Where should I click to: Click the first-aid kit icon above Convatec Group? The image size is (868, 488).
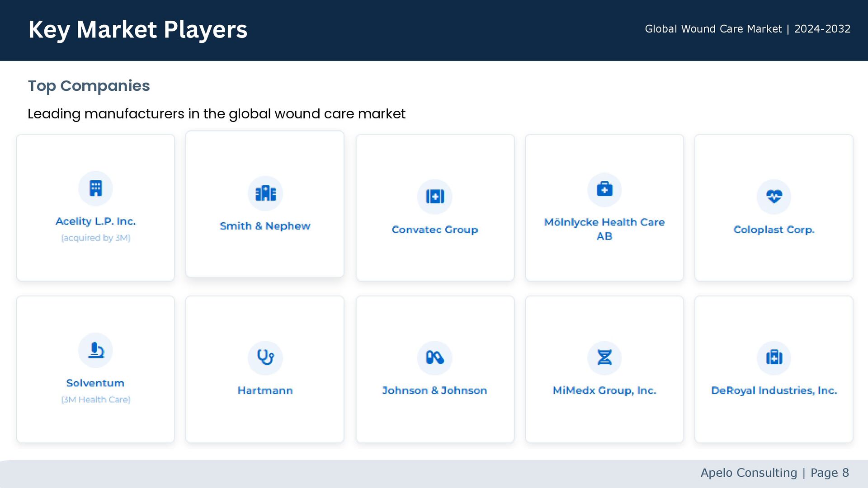click(x=435, y=197)
